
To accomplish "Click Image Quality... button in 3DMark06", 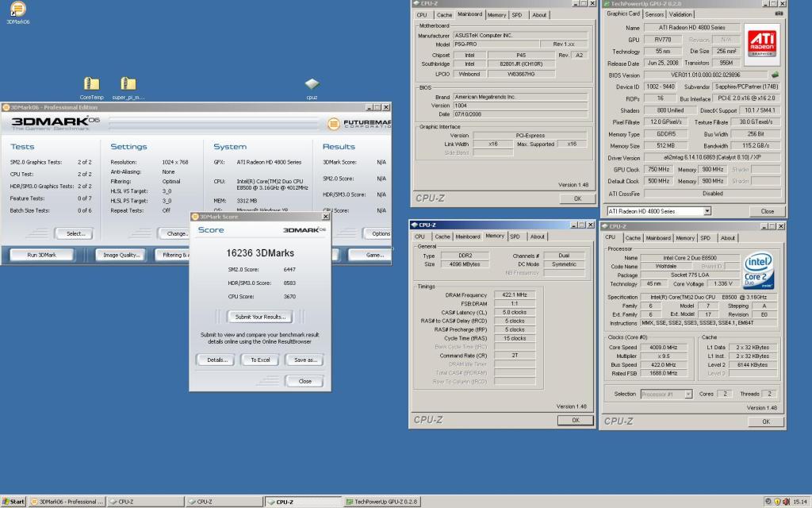I will click(x=121, y=255).
